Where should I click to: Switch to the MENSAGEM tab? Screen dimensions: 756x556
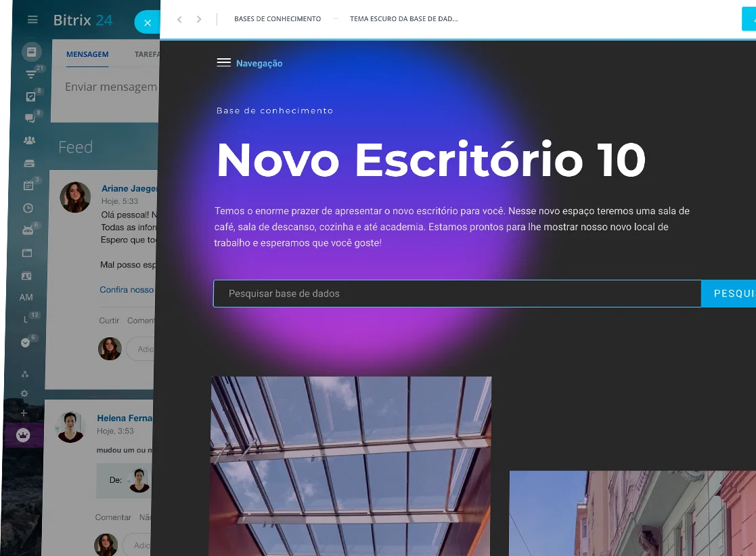(x=87, y=54)
